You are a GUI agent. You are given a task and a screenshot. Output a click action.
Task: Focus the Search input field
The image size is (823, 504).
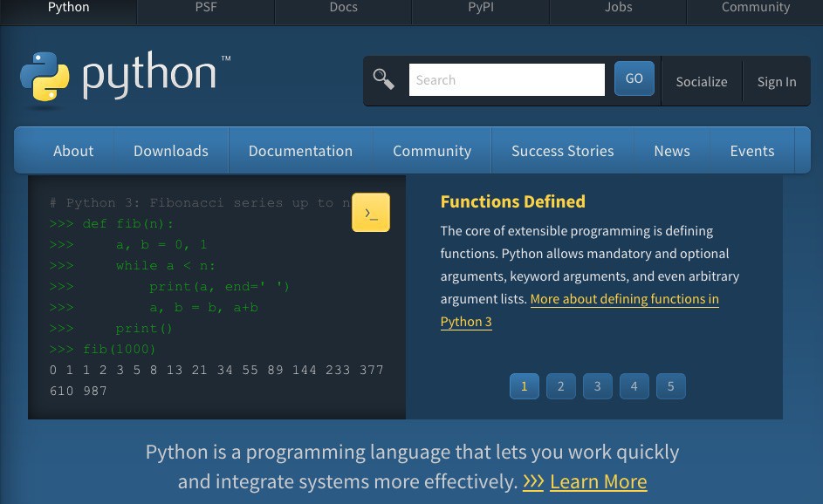pos(506,79)
